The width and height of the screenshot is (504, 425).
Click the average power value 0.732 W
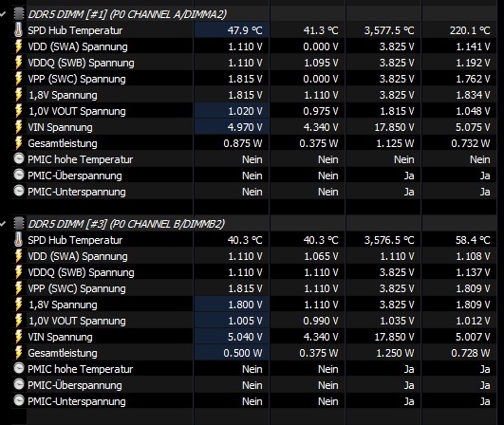pos(471,143)
